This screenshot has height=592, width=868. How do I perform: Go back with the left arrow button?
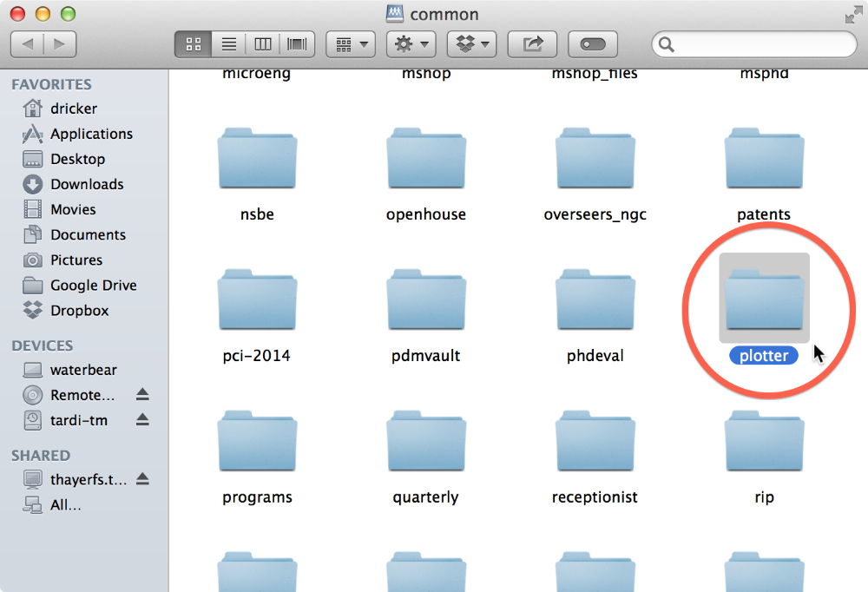[27, 44]
